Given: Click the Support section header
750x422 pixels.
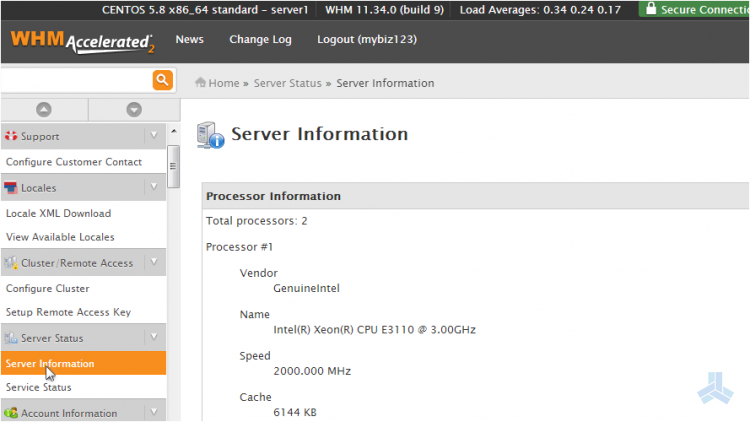Looking at the screenshot, I should click(83, 136).
